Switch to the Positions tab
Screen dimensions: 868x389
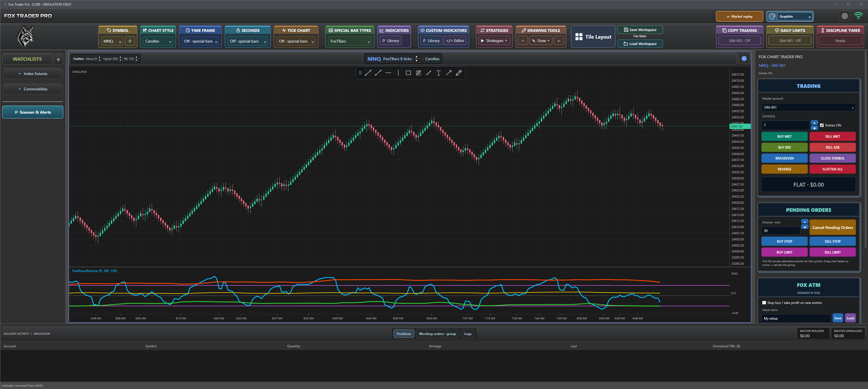[403, 334]
